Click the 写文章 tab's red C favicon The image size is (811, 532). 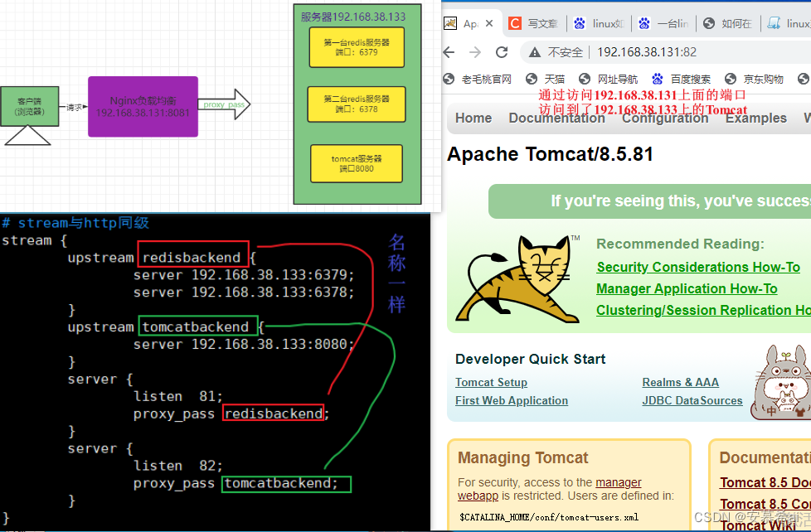(x=515, y=23)
